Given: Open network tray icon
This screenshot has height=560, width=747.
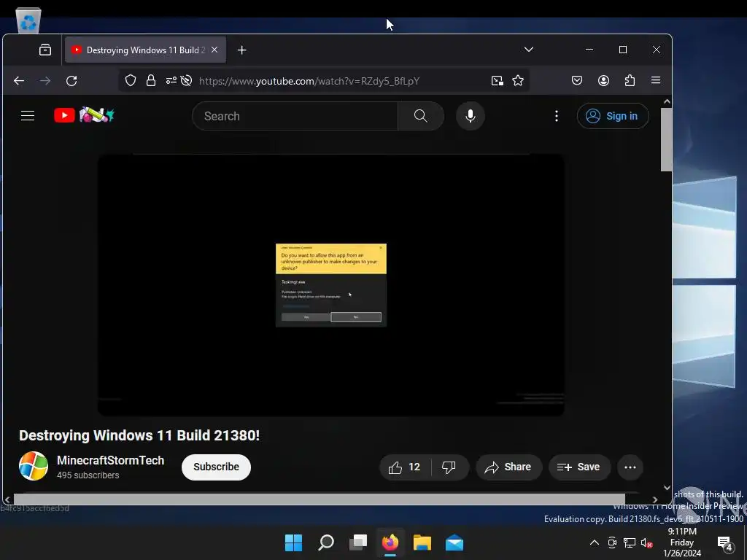Looking at the screenshot, I should coord(630,542).
